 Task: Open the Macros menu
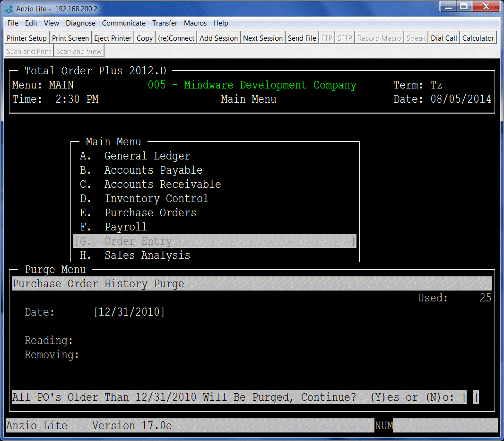coord(195,23)
